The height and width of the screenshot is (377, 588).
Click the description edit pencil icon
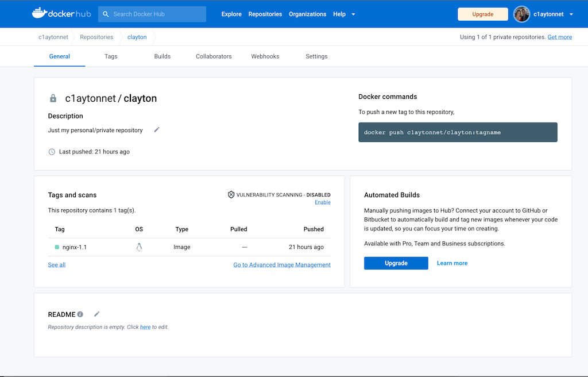click(x=157, y=130)
